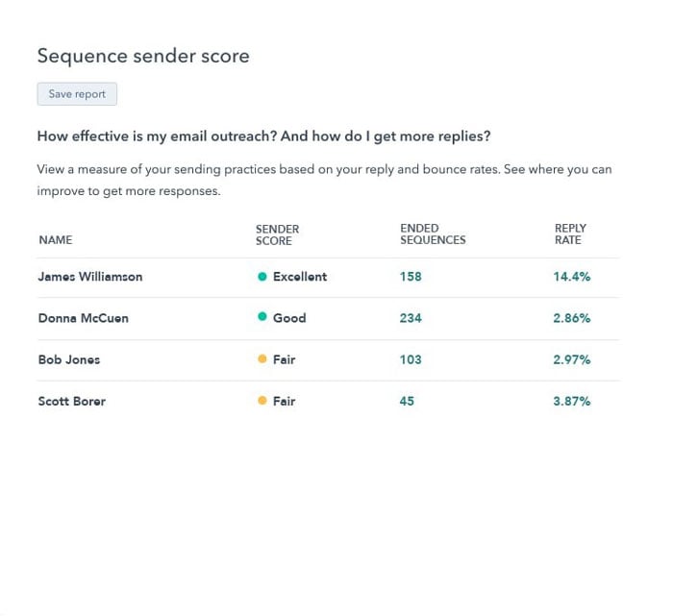Click the Save report button
Viewport: 673px width, 616px height.
point(77,94)
